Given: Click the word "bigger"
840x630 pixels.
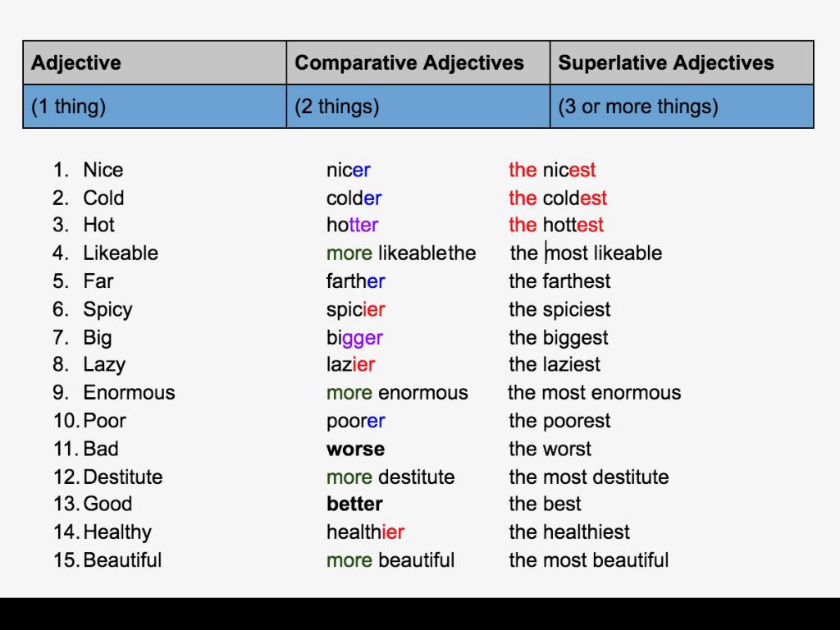Looking at the screenshot, I should [x=354, y=338].
